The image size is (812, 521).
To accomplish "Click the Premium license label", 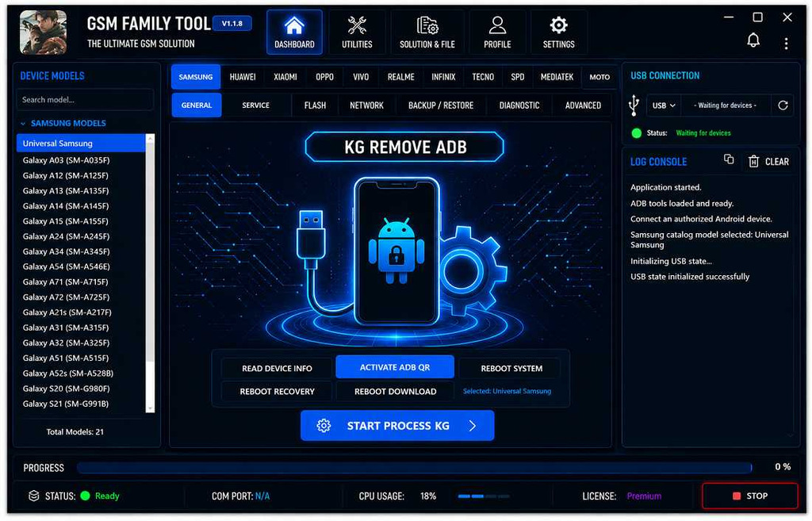I will tap(644, 496).
